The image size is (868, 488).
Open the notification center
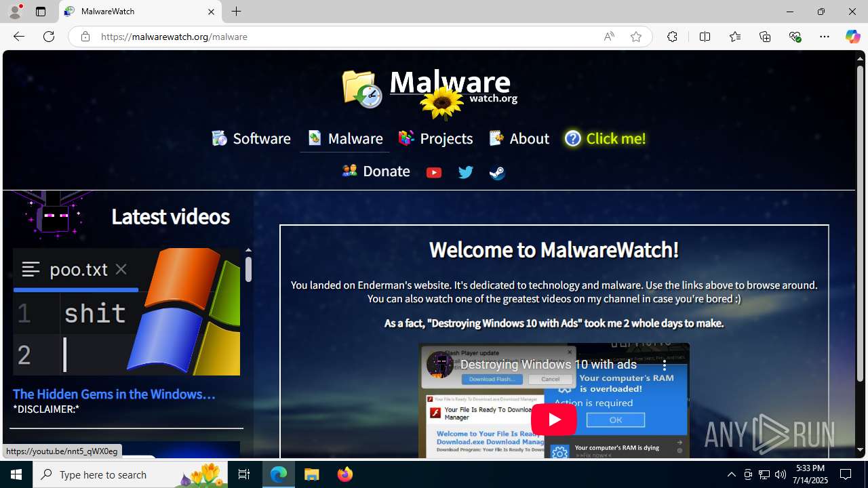pos(846,474)
